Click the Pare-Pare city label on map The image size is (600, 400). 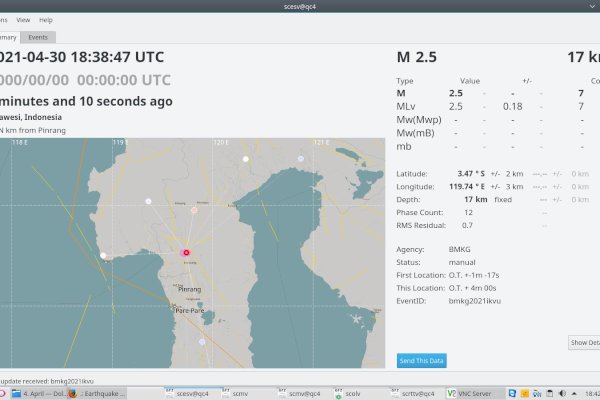[190, 310]
